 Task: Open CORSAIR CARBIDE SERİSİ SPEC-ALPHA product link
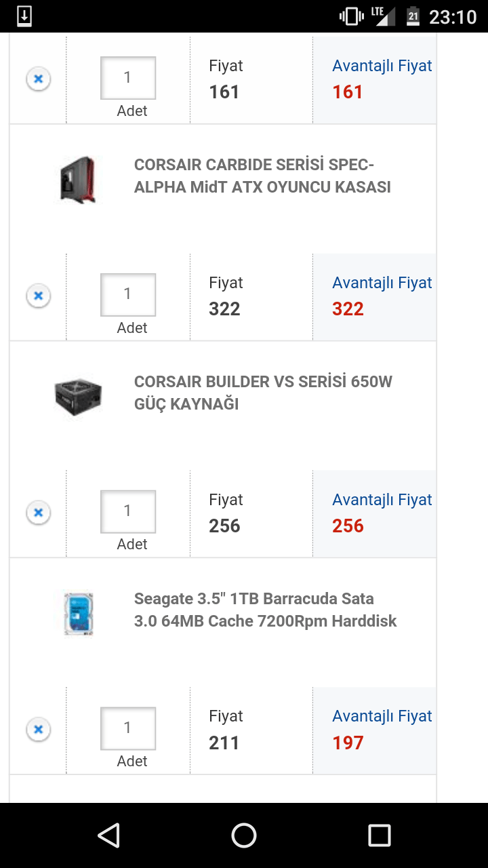point(262,176)
